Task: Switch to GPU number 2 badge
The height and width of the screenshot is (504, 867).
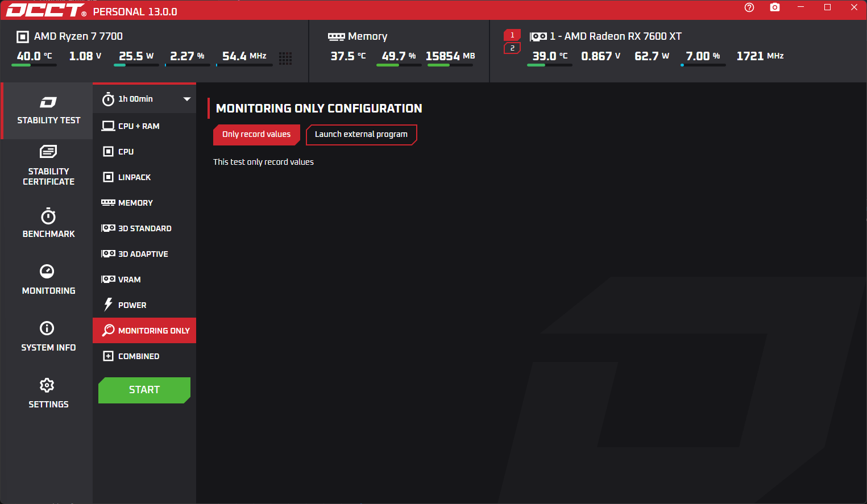Action: point(512,48)
